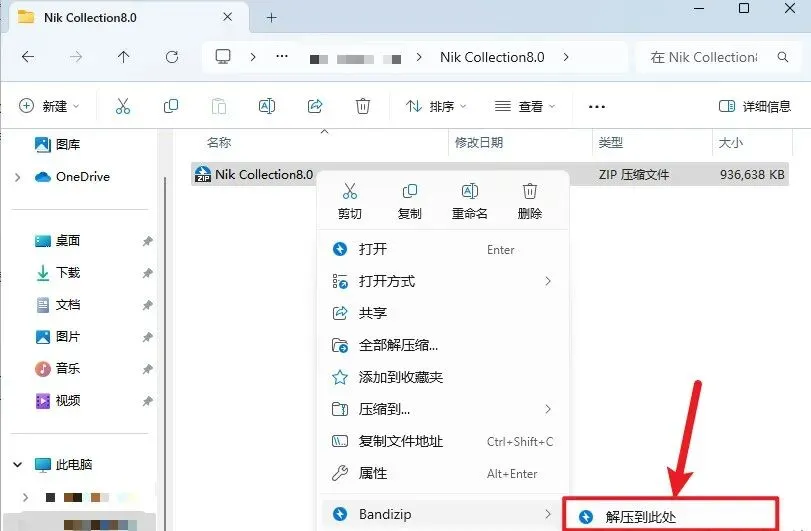
Task: Expand the 压缩到... submenu arrow
Action: 548,409
